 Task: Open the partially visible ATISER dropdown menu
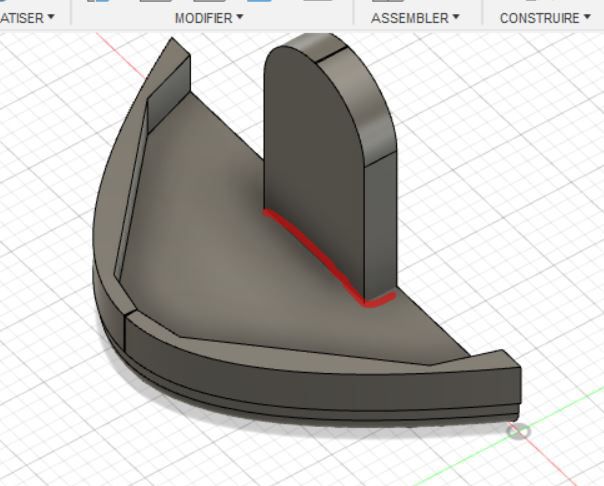tap(27, 18)
